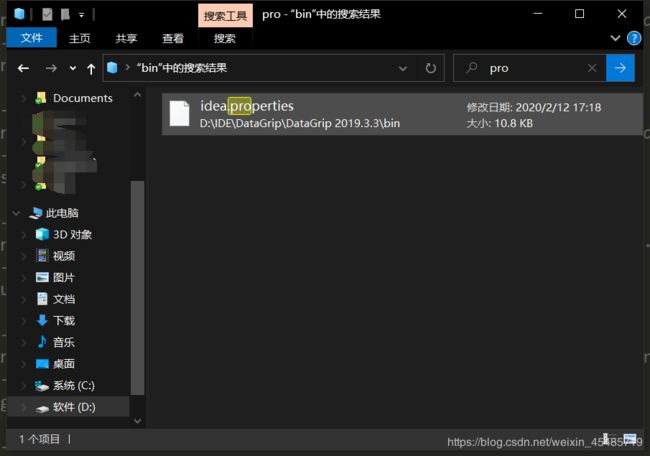This screenshot has height=456, width=650.
Task: Open the 音乐 folder
Action: (x=64, y=342)
